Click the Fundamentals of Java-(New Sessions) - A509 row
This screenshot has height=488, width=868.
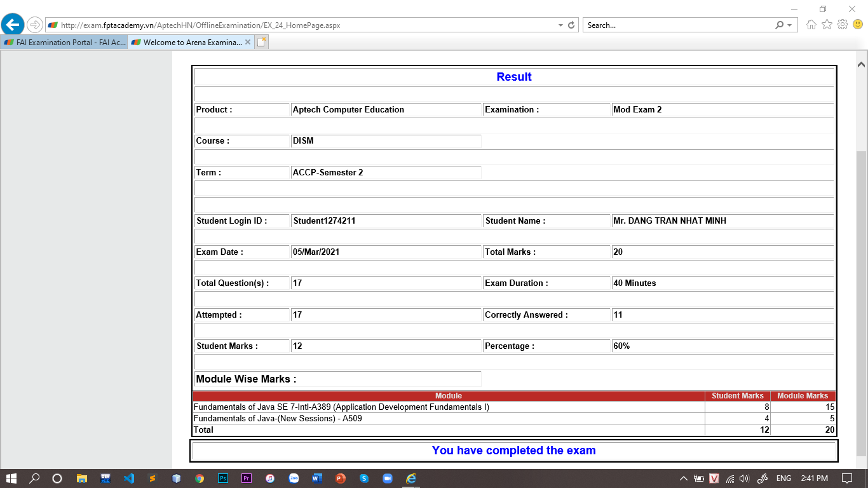[x=514, y=419]
